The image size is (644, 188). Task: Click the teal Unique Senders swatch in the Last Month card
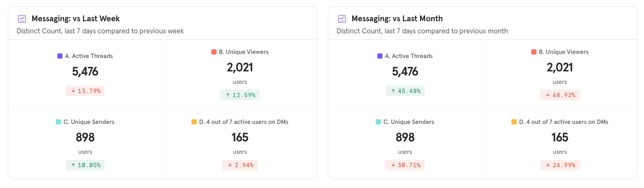[378, 122]
